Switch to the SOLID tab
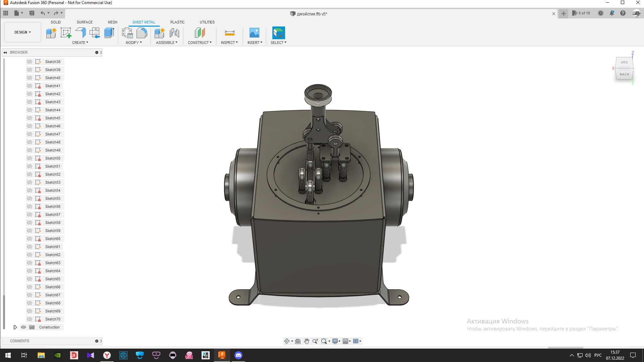This screenshot has height=362, width=644. pos(56,22)
